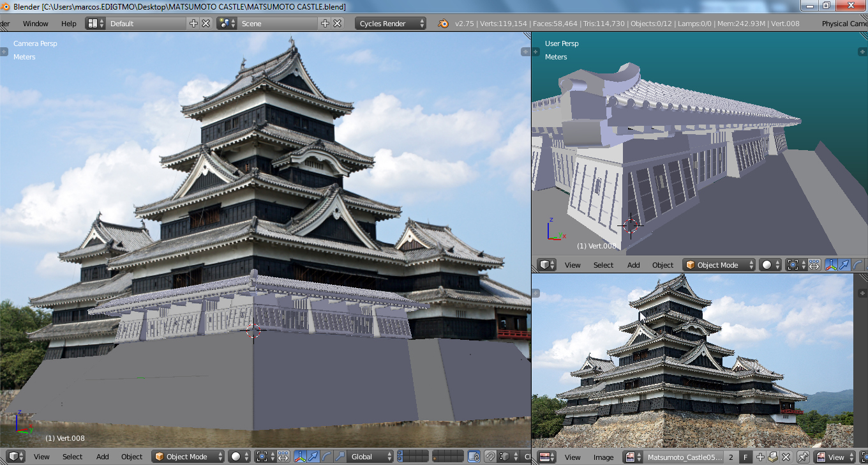Open image editor's editor type selector

click(547, 457)
